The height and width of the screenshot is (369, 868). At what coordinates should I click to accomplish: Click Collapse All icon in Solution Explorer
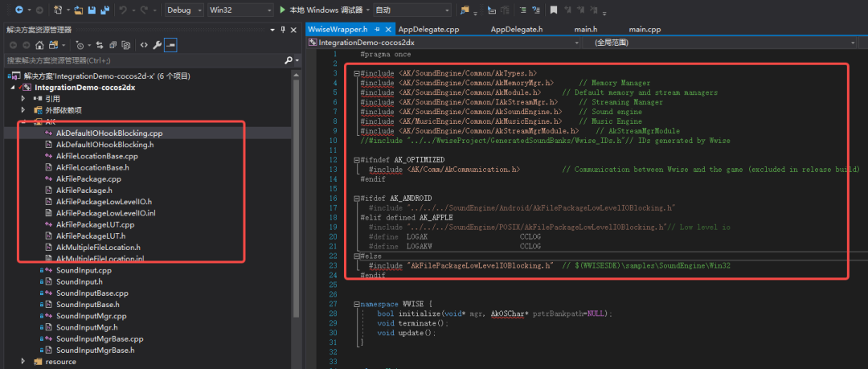point(112,45)
